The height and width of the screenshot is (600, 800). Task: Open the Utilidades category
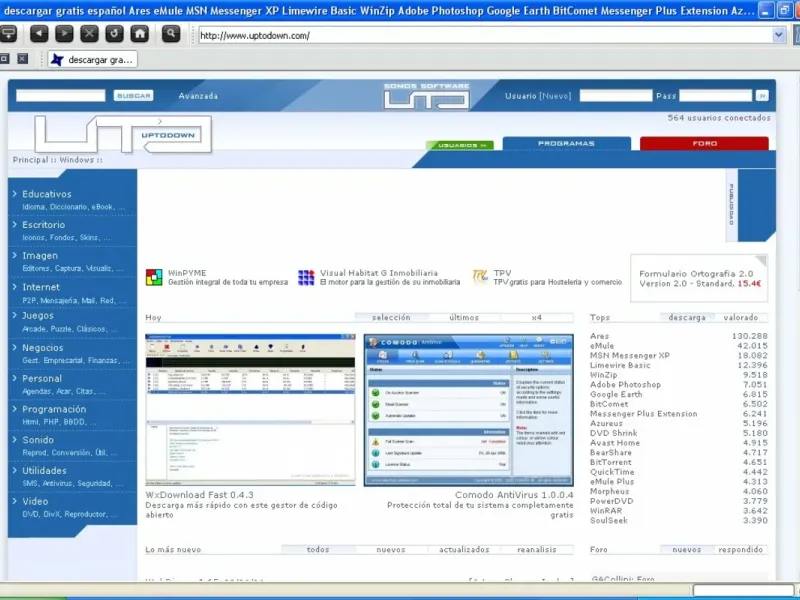[x=44, y=470]
